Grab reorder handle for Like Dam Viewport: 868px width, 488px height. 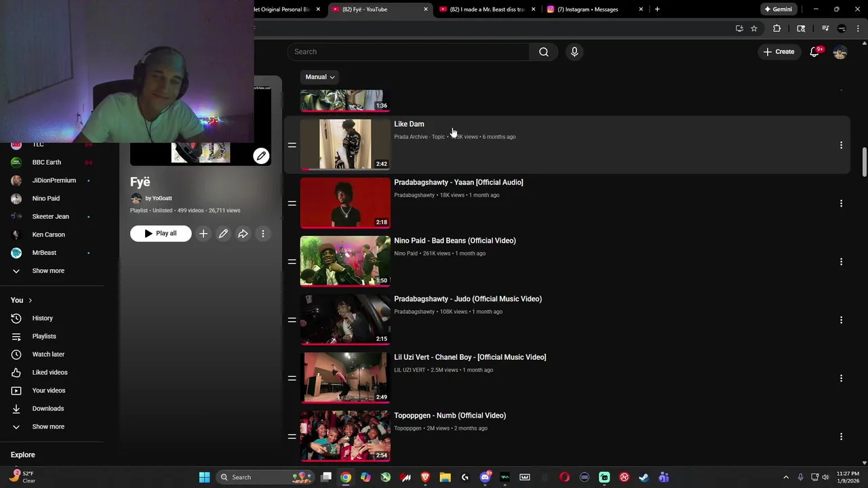[292, 145]
